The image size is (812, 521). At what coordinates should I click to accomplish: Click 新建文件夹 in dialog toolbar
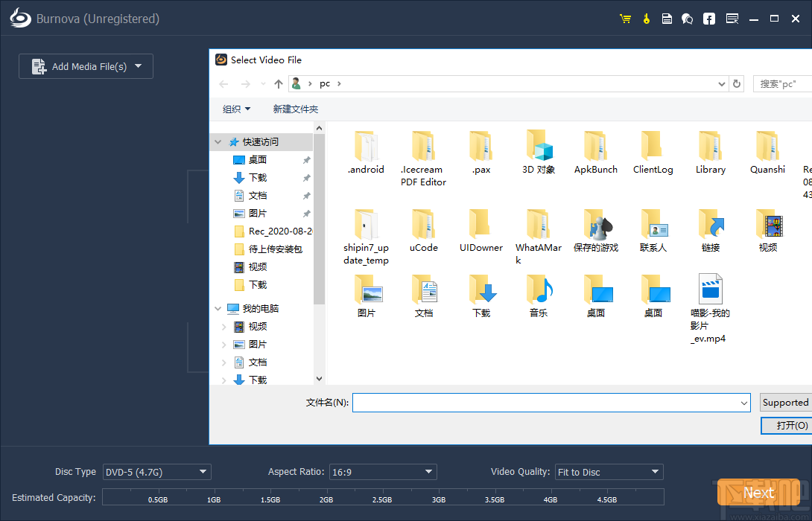(x=295, y=109)
